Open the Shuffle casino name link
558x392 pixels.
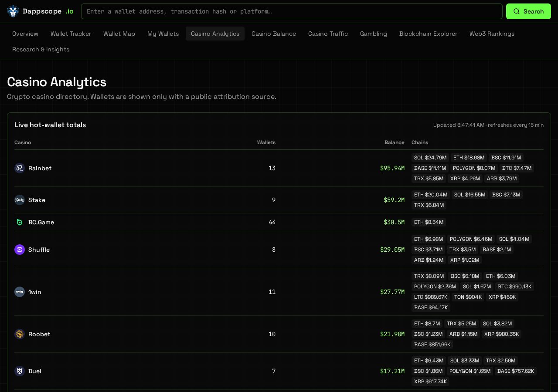[39, 250]
